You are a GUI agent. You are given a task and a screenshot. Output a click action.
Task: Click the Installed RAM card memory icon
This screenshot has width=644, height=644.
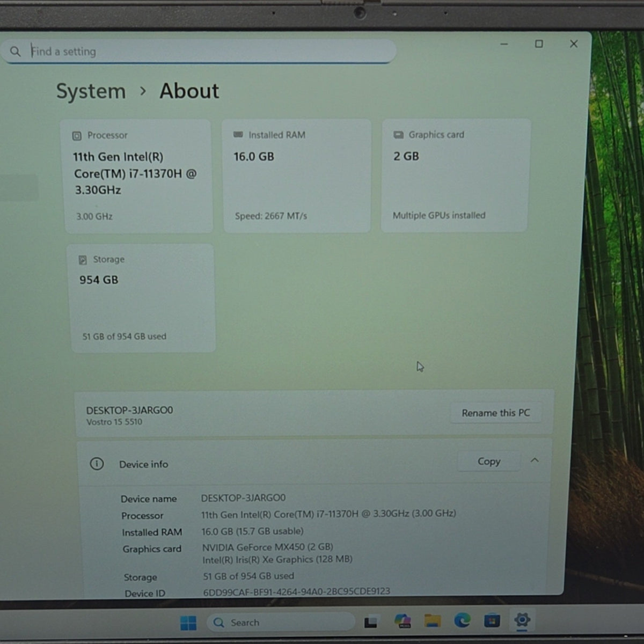pyautogui.click(x=238, y=135)
